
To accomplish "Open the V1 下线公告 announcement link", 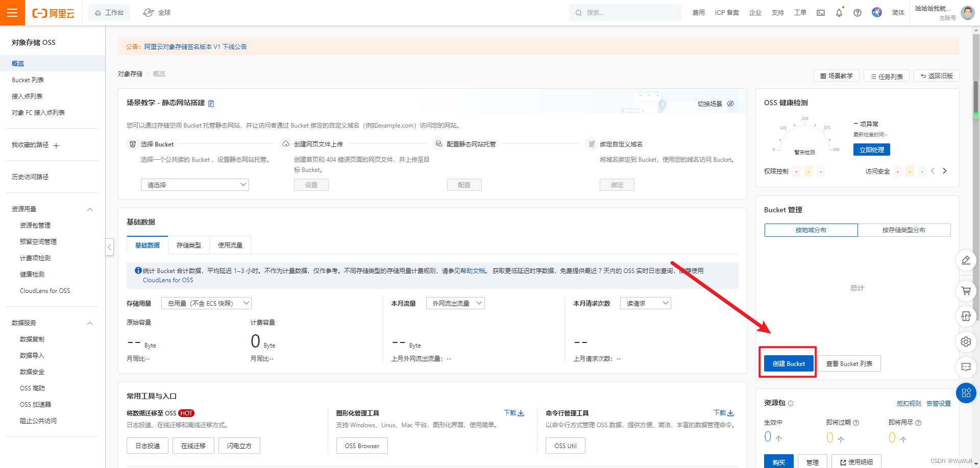I will (x=195, y=46).
